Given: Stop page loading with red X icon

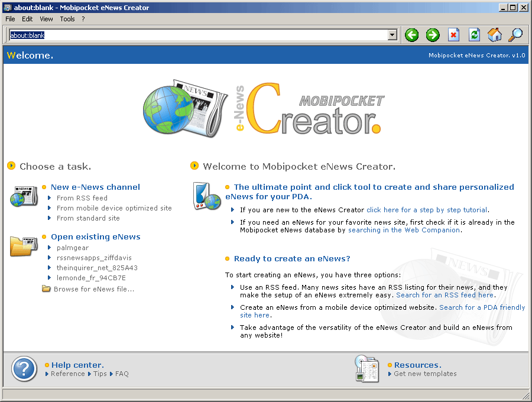Looking at the screenshot, I should pos(453,35).
